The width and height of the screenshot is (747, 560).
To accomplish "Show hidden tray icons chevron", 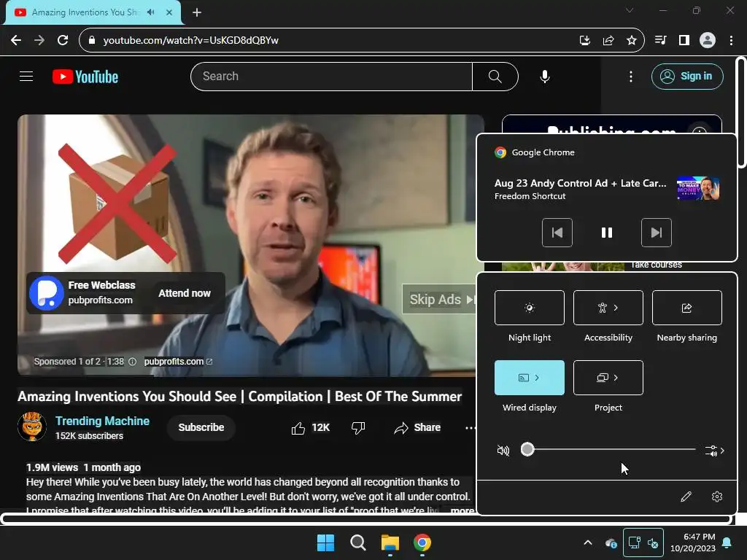I will 588,542.
